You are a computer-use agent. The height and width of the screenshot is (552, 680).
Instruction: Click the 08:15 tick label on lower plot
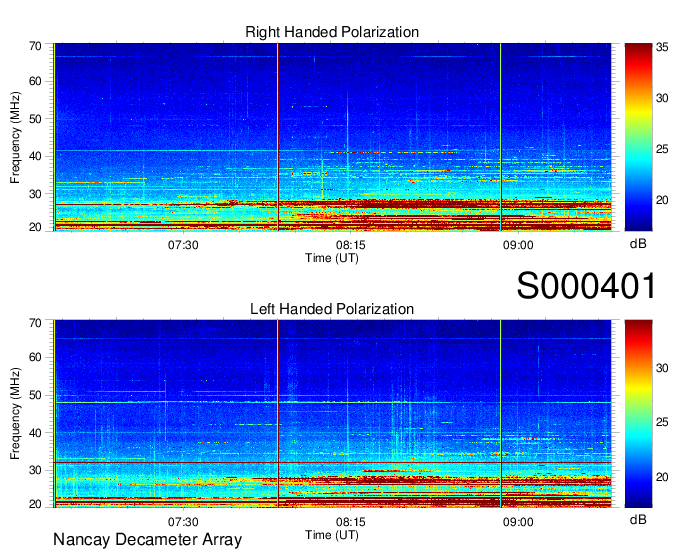click(x=350, y=522)
